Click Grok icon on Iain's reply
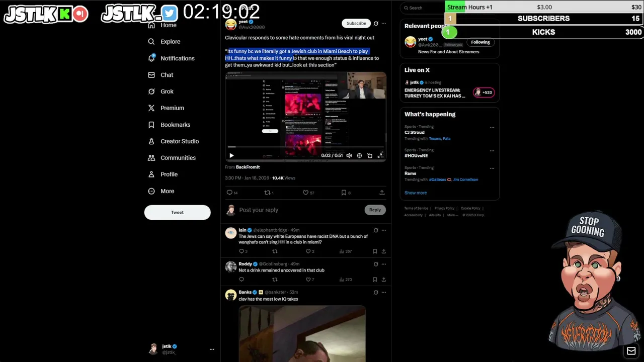The height and width of the screenshot is (362, 644). 376,230
